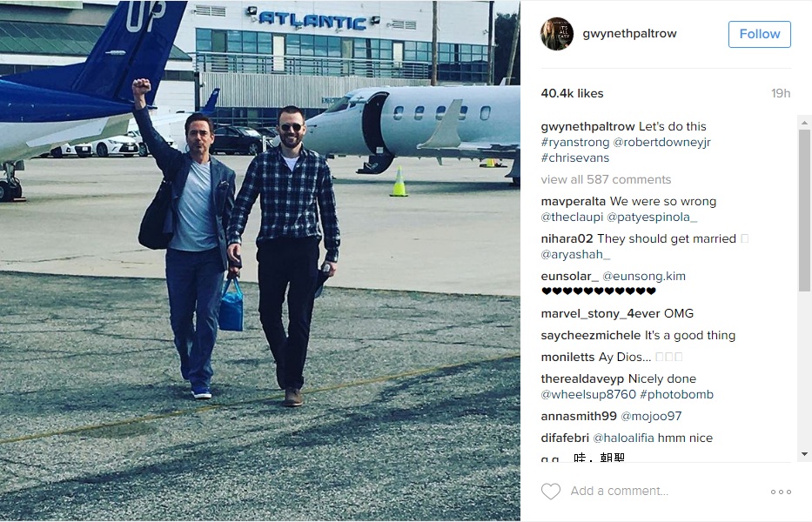Screen dimensions: 812x522
Task: Open the 19h timestamp link
Action: pyautogui.click(x=781, y=93)
